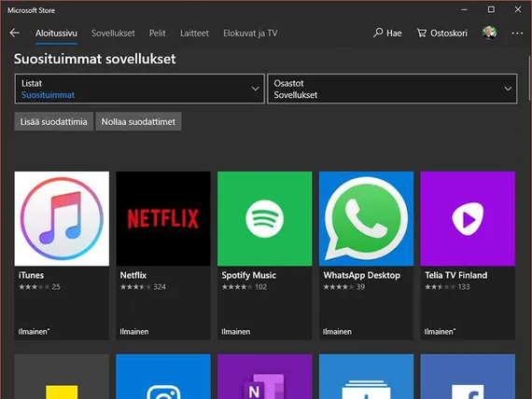Viewport: 532px width, 399px height.
Task: Click Nollaa suodattimet button
Action: pos(138,121)
